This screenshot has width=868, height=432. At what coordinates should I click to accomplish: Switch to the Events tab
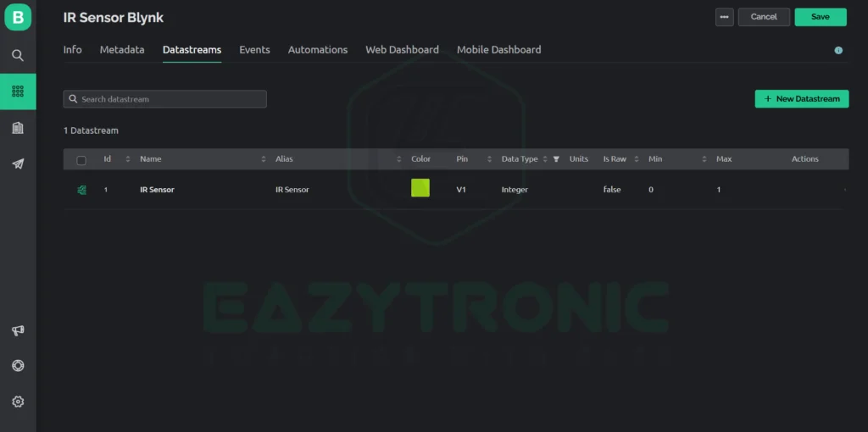(x=254, y=50)
